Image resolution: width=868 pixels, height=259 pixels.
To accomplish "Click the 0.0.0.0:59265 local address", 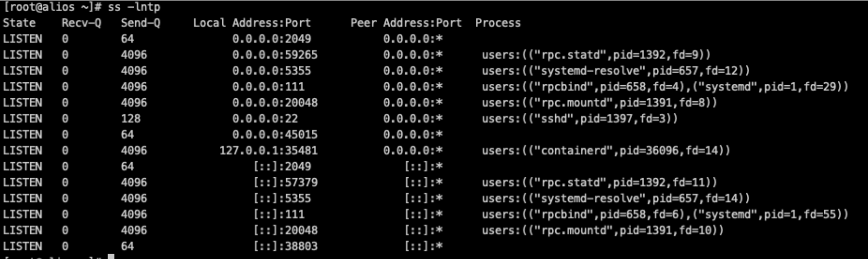I will click(x=274, y=55).
